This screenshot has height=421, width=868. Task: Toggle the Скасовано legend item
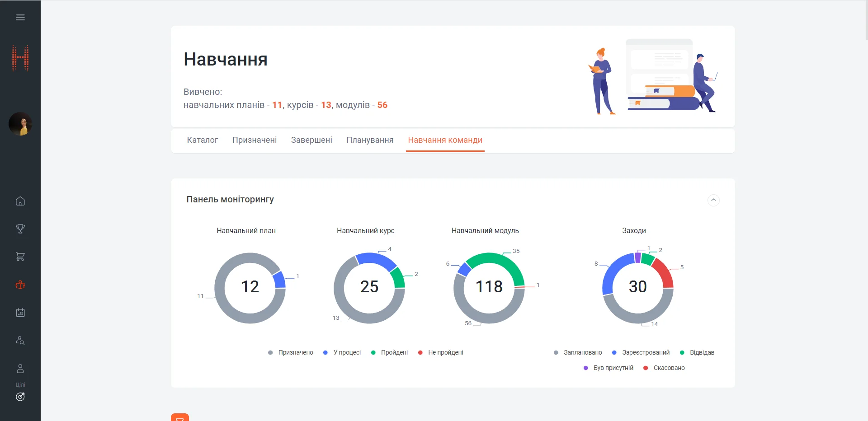pyautogui.click(x=664, y=368)
